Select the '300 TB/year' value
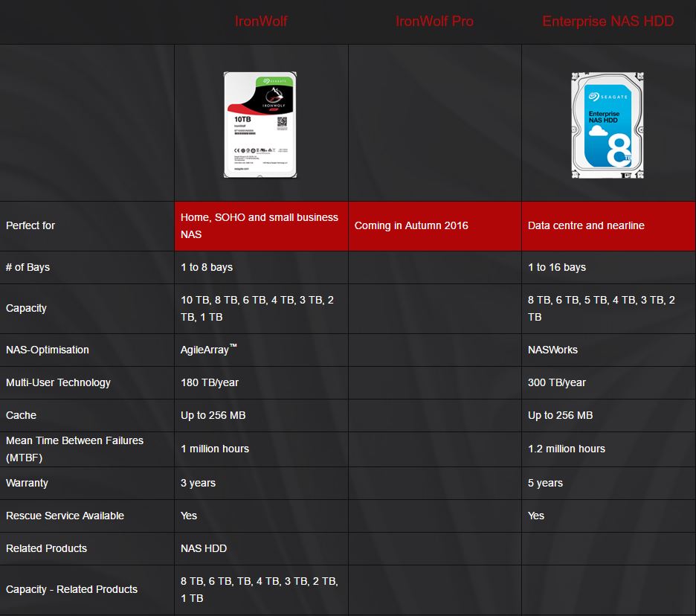The width and height of the screenshot is (696, 616). click(x=557, y=383)
